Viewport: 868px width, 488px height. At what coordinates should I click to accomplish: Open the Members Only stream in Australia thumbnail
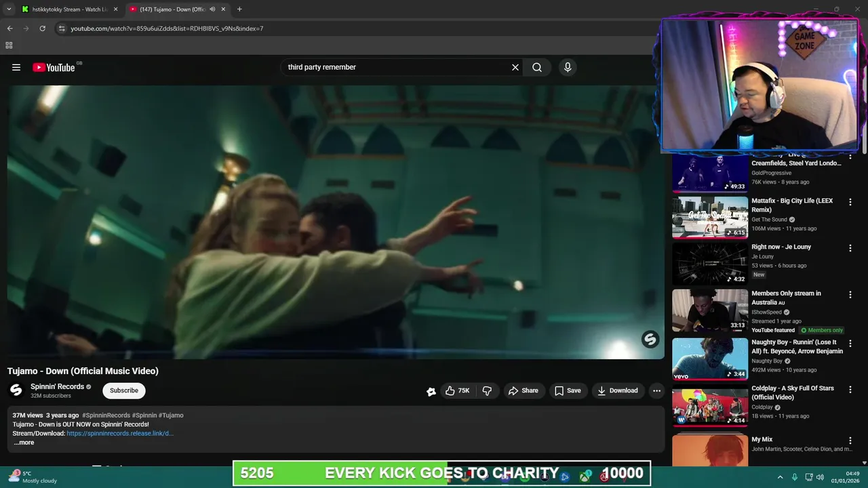(710, 310)
